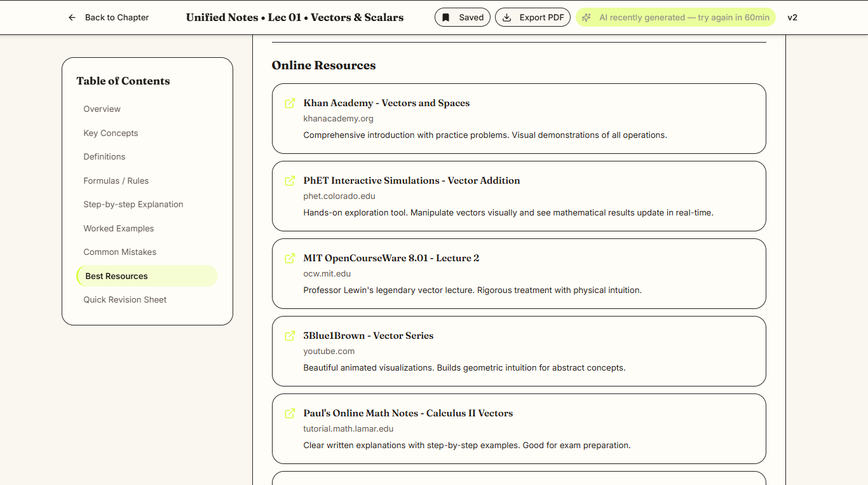Image resolution: width=868 pixels, height=485 pixels.
Task: Click the youtube.com URL text
Action: point(329,352)
